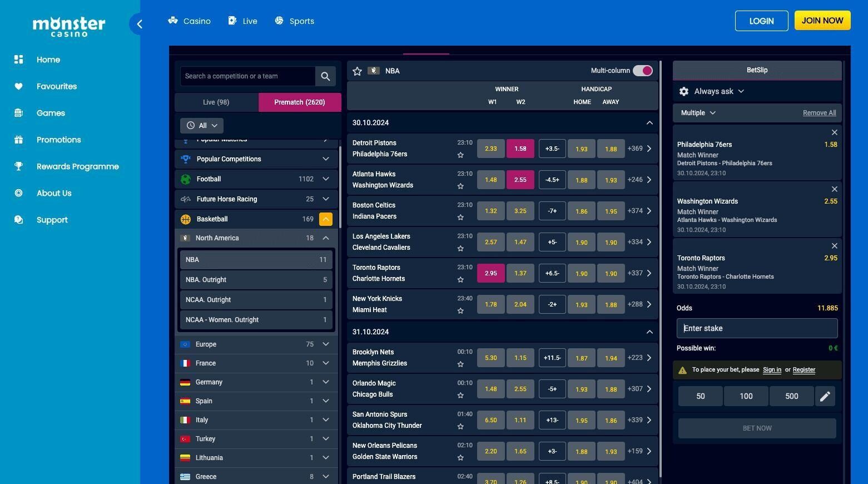
Task: Select the BetSlip tab
Action: click(757, 70)
